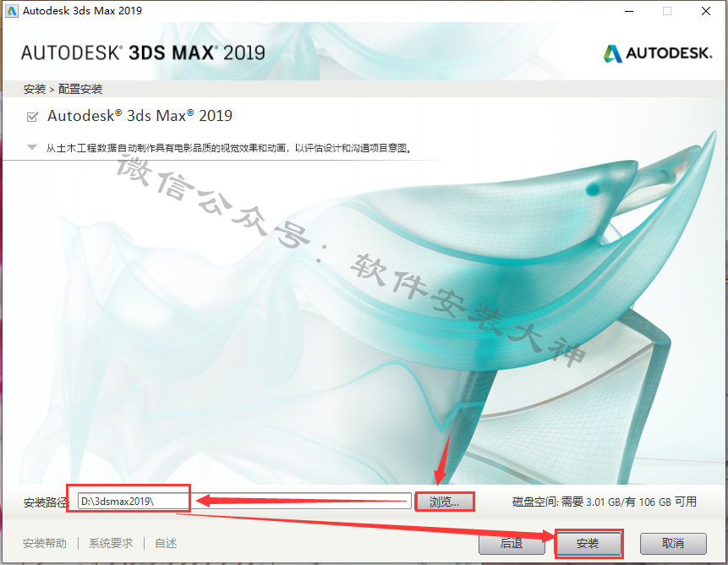Click the 磁盘空间 disk space information

[x=604, y=502]
